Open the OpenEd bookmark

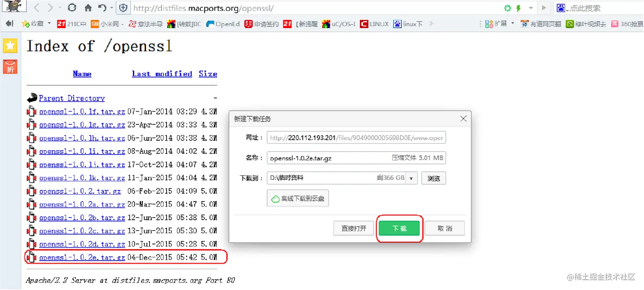223,24
